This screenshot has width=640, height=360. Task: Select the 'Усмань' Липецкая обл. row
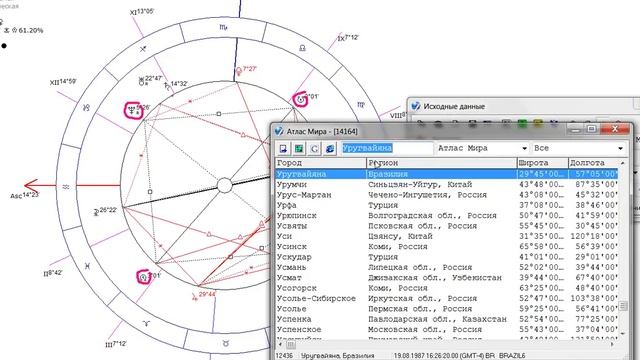[x=447, y=267]
